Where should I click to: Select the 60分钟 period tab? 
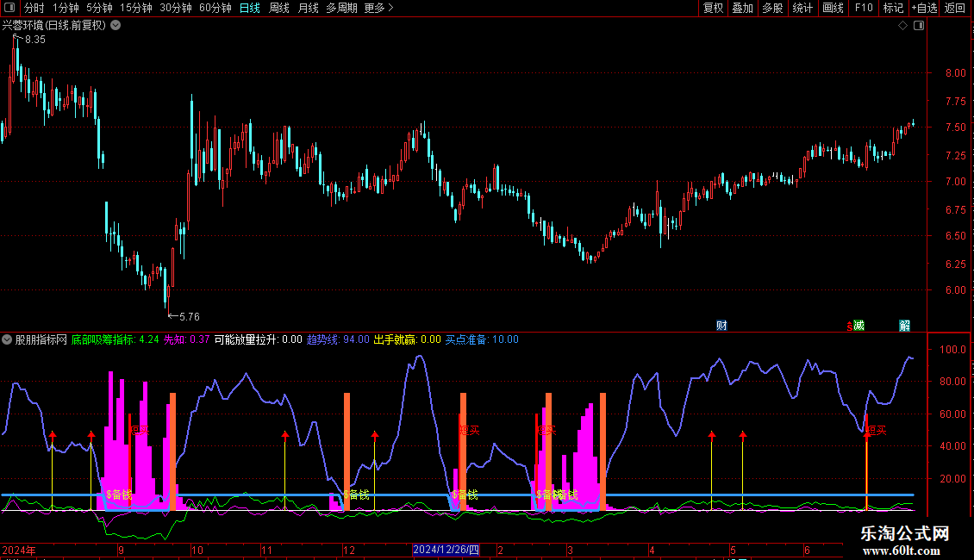(215, 9)
